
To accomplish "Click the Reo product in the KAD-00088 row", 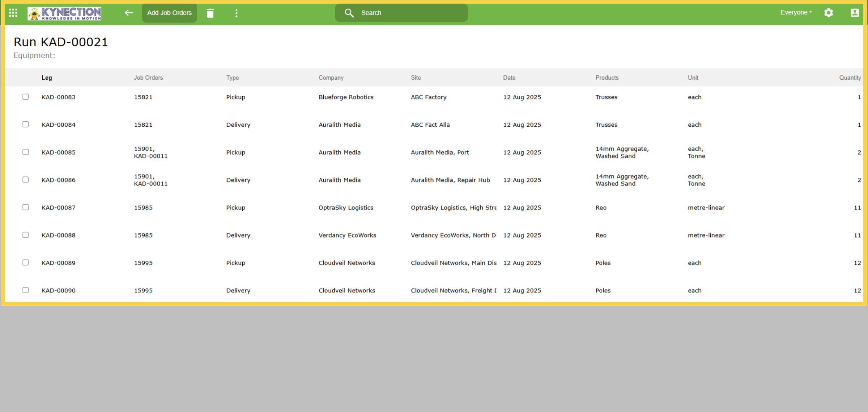I will click(x=601, y=235).
